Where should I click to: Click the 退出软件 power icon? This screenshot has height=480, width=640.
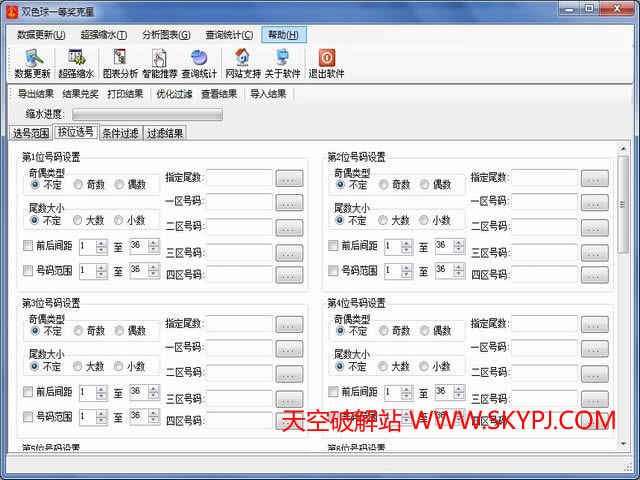tap(326, 64)
